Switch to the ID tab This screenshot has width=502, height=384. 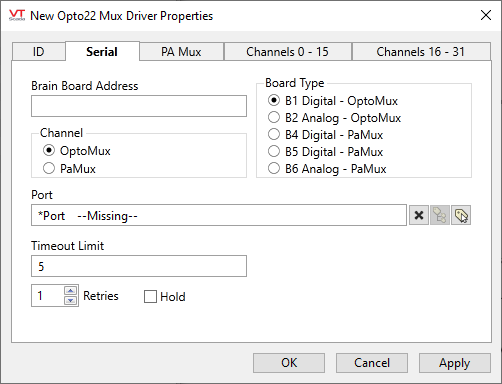pyautogui.click(x=39, y=52)
